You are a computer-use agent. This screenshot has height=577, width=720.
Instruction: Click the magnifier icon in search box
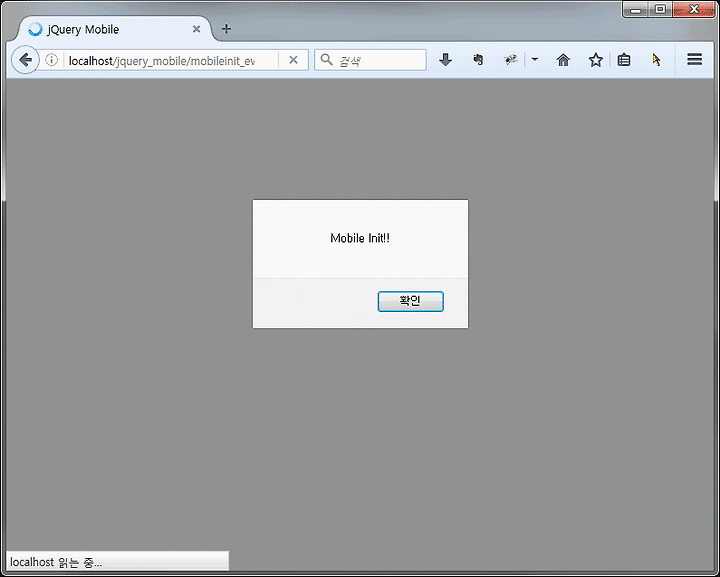(x=326, y=59)
